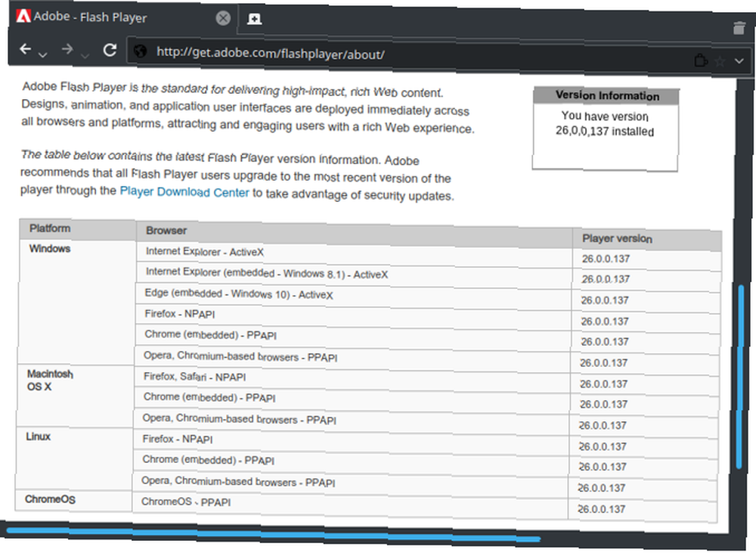Open a new tab with plus icon
Screen dimensions: 756x553
(x=254, y=20)
